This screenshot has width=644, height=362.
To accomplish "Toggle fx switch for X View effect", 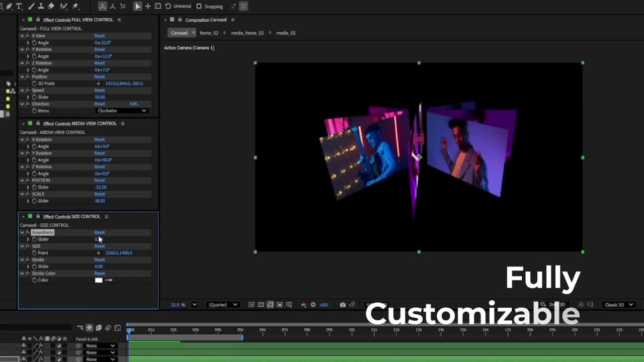I will coord(28,36).
